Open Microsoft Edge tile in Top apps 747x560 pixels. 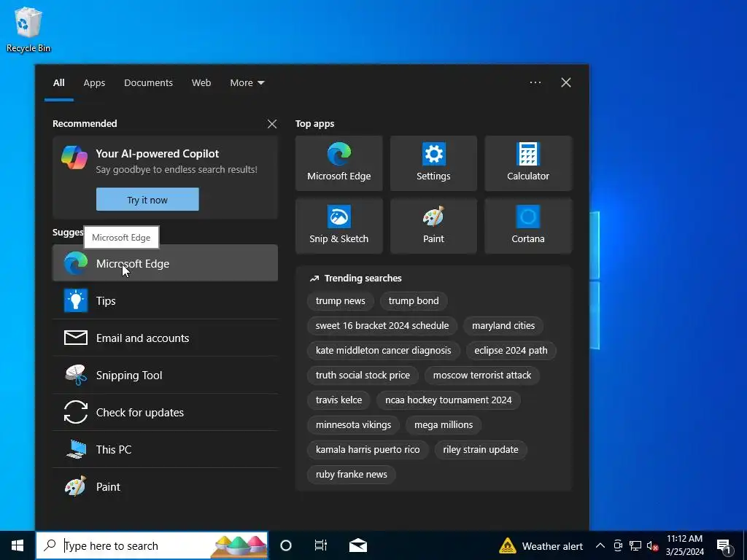point(338,163)
